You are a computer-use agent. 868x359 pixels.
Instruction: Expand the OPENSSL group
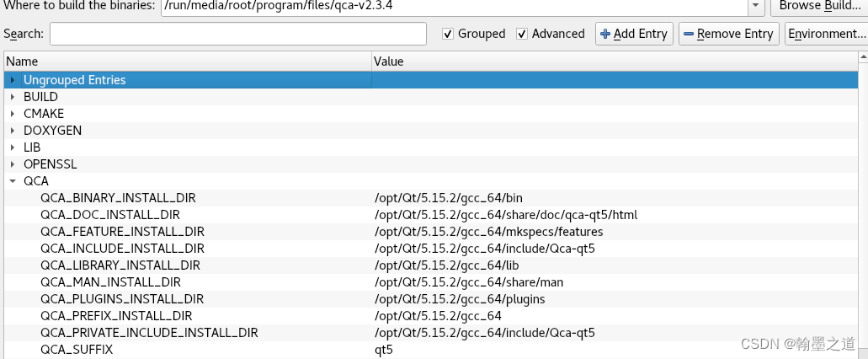point(13,164)
